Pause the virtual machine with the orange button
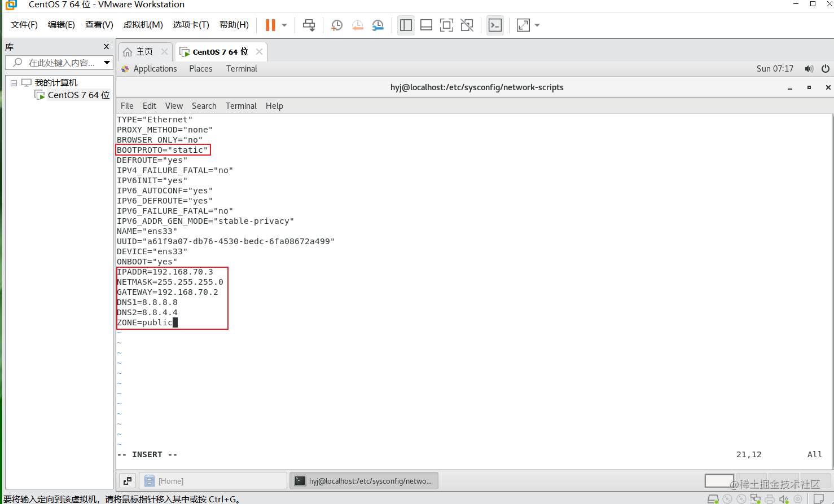Image resolution: width=834 pixels, height=504 pixels. [271, 25]
